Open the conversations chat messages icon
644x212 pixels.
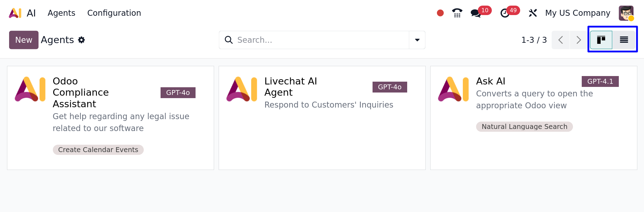[476, 13]
